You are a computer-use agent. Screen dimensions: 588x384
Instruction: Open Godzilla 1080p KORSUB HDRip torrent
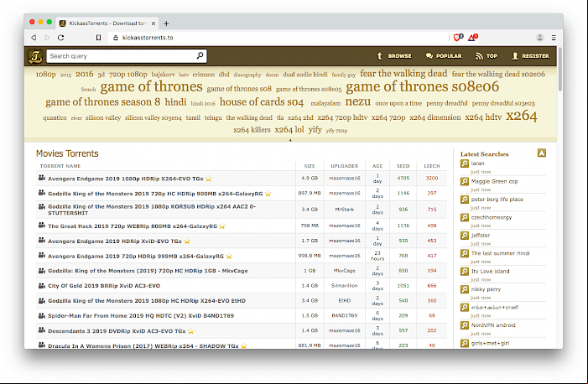[x=152, y=210]
